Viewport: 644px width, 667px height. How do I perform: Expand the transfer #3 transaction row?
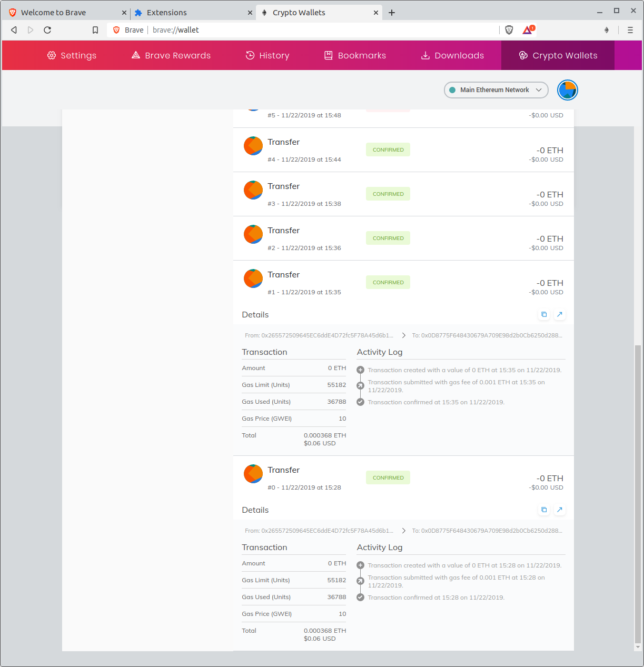coord(403,194)
